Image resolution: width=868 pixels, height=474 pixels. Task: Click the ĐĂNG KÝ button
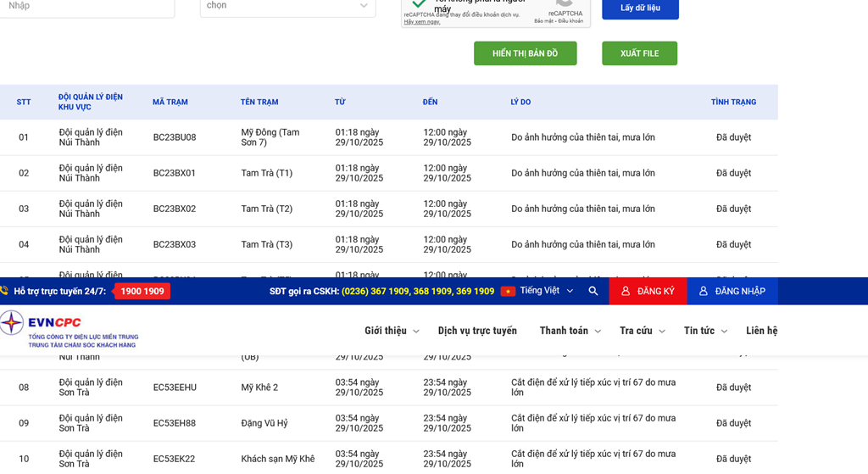(x=648, y=291)
